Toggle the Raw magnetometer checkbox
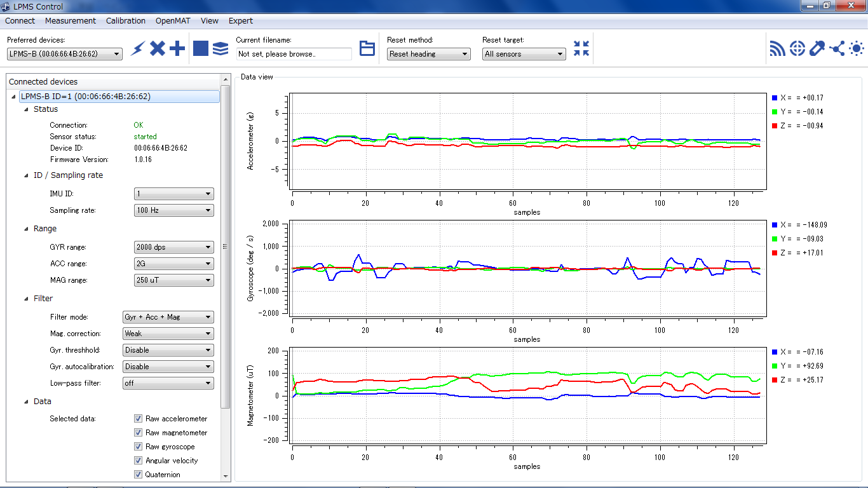Image resolution: width=868 pixels, height=488 pixels. tap(138, 433)
